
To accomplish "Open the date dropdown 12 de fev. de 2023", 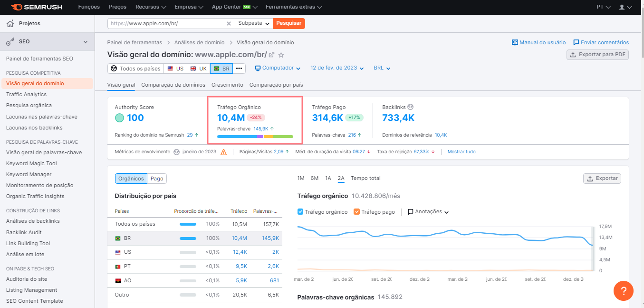I will [x=337, y=68].
